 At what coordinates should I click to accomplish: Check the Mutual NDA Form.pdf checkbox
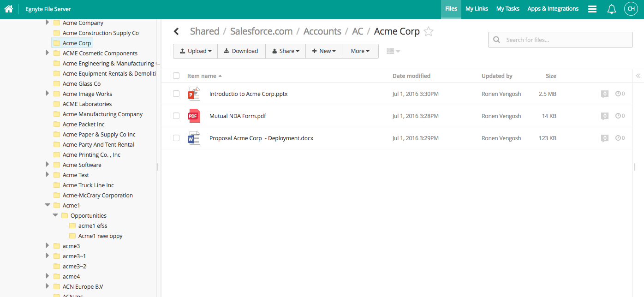click(176, 116)
